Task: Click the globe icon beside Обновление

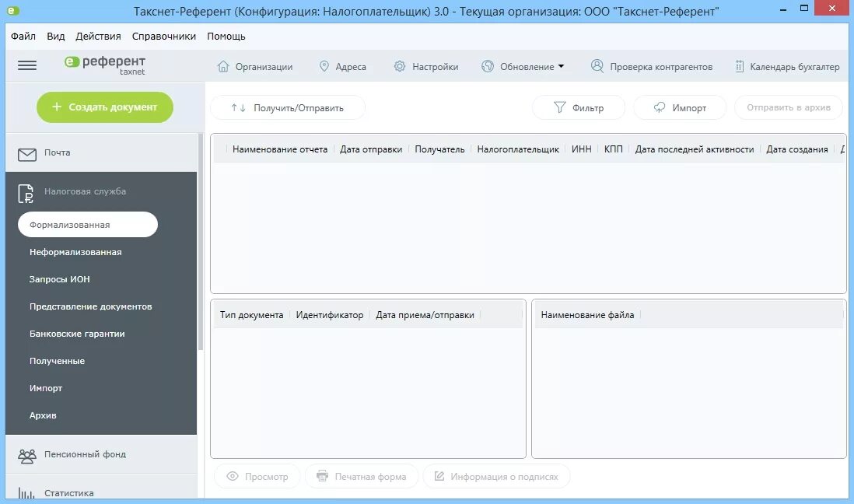Action: click(x=488, y=66)
